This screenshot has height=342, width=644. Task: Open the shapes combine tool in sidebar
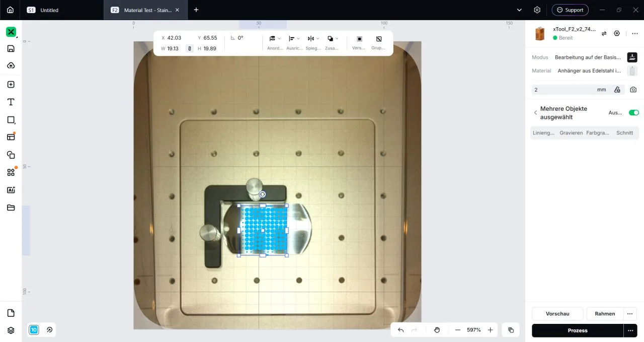(11, 155)
